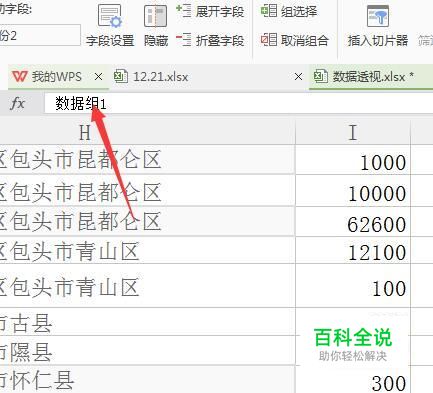The height and width of the screenshot is (393, 433).
Task: Click formula bar containing 数据组1
Action: (x=239, y=104)
